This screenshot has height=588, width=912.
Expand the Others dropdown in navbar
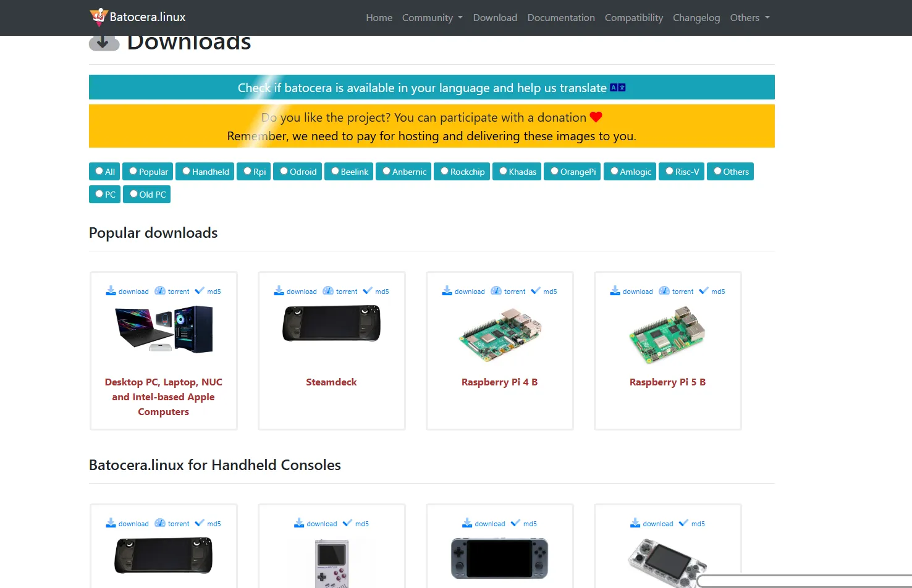pyautogui.click(x=749, y=17)
